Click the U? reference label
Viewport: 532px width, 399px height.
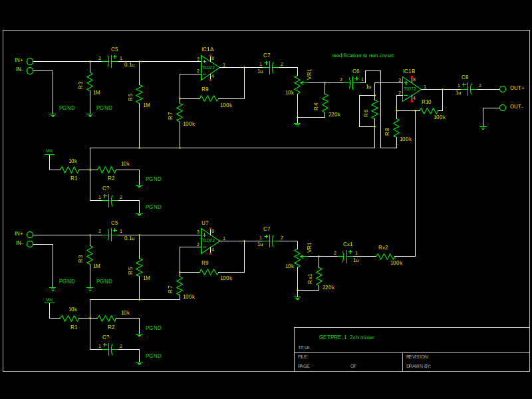point(205,223)
